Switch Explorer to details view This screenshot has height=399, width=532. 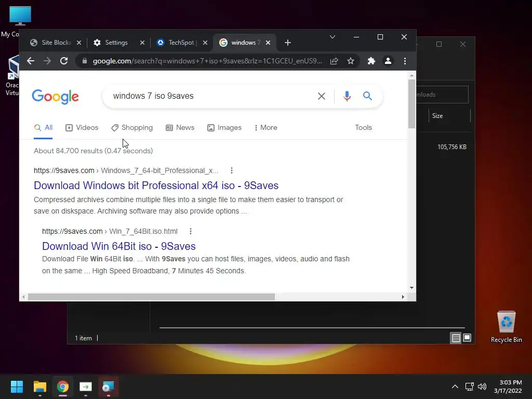456,338
